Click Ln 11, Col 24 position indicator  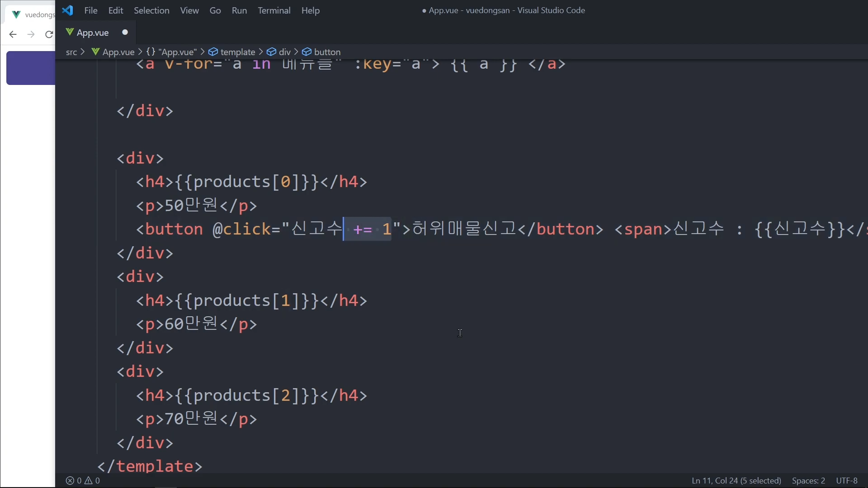tap(736, 481)
